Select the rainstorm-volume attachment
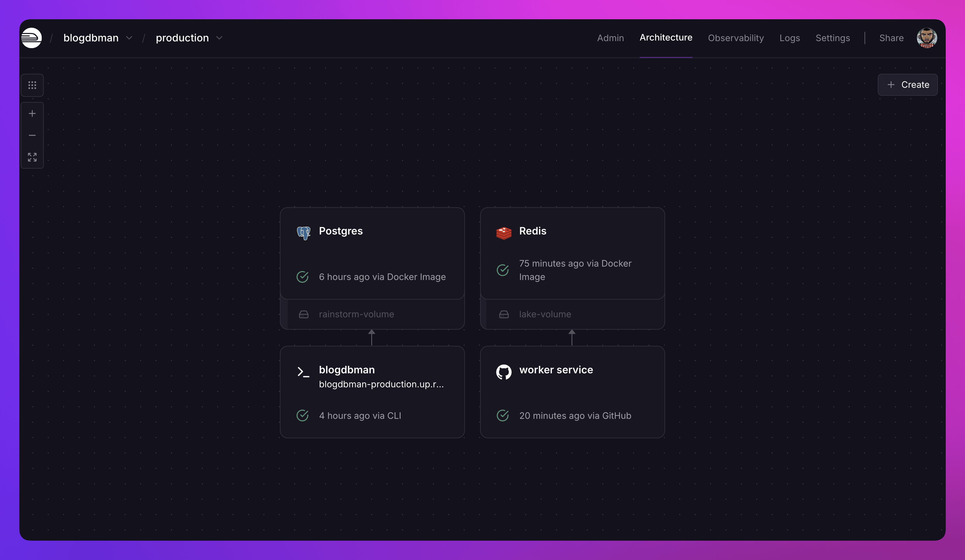The width and height of the screenshot is (965, 560). pos(356,314)
